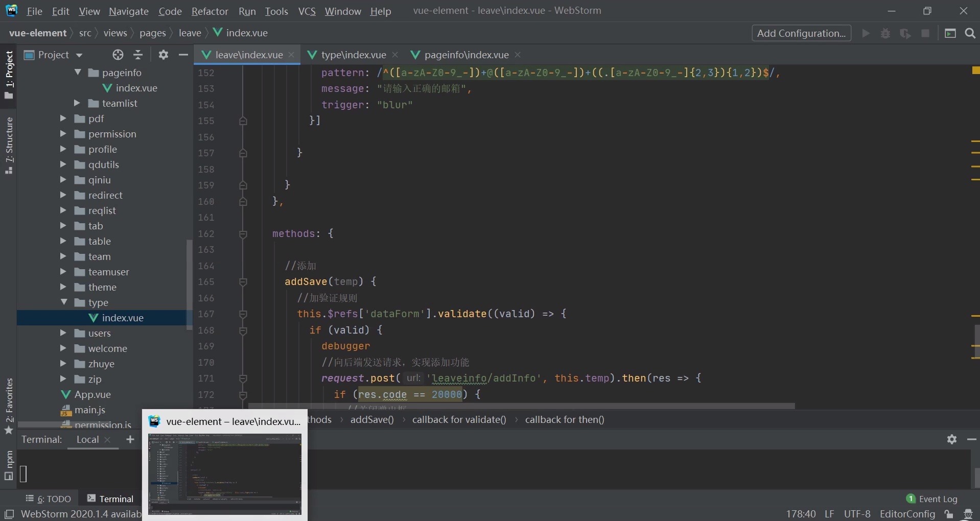
Task: Open the Favorites tool window star icon
Action: [x=8, y=431]
